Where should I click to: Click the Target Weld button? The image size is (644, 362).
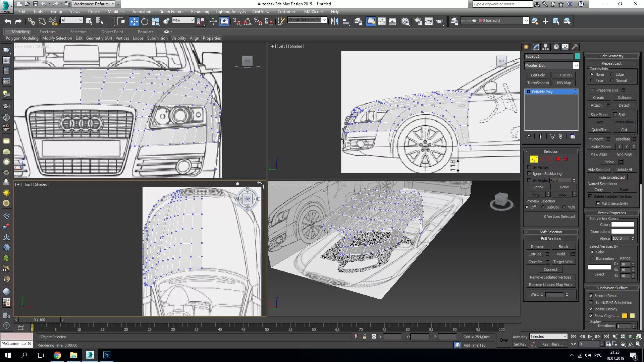tap(563, 262)
